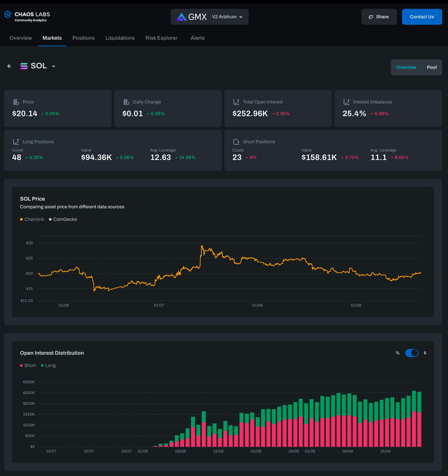This screenshot has height=476, width=448.
Task: Click the Total Open Interest chart icon
Action: click(236, 102)
